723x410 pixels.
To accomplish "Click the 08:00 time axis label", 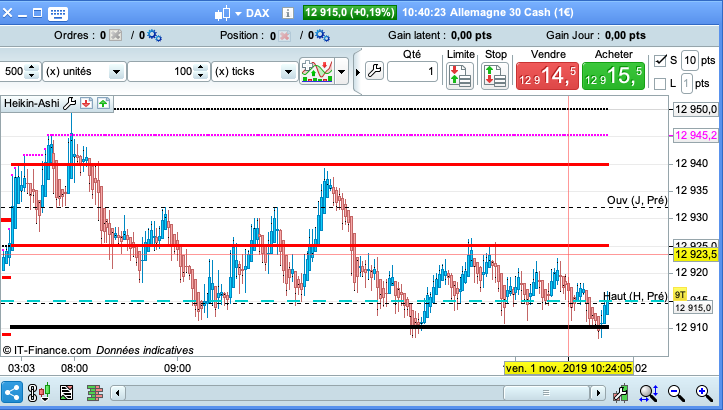I will pos(74,368).
